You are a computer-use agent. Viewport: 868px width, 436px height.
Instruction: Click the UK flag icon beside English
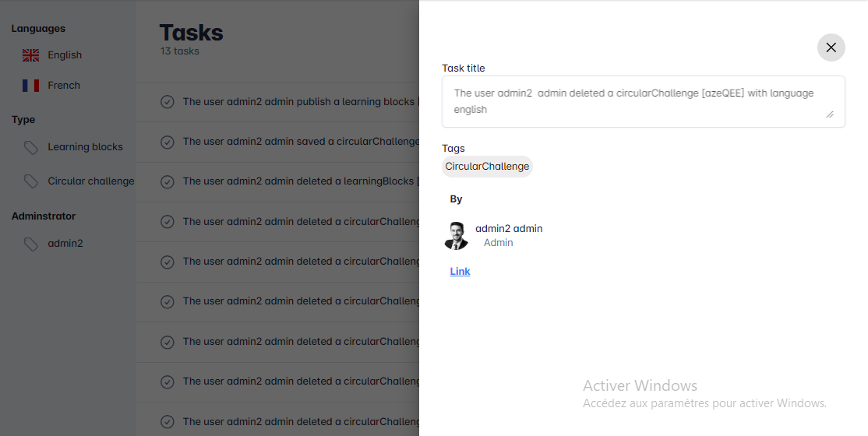(x=30, y=55)
